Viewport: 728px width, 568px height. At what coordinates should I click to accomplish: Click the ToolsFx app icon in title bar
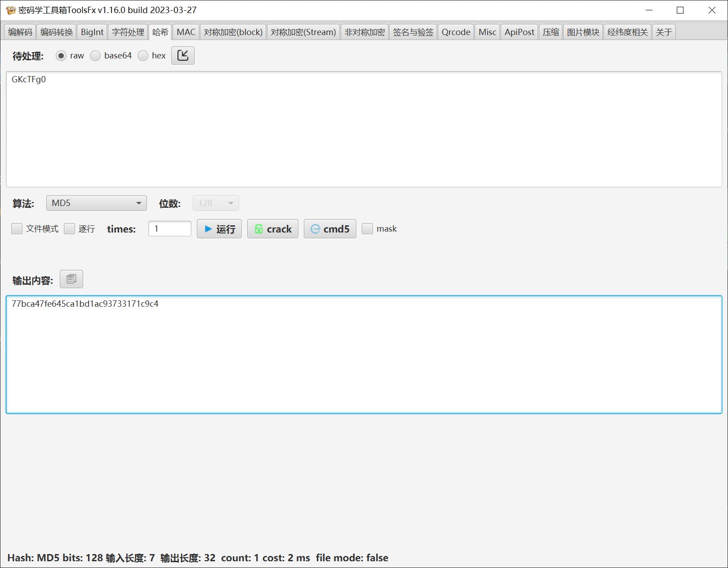(11, 10)
